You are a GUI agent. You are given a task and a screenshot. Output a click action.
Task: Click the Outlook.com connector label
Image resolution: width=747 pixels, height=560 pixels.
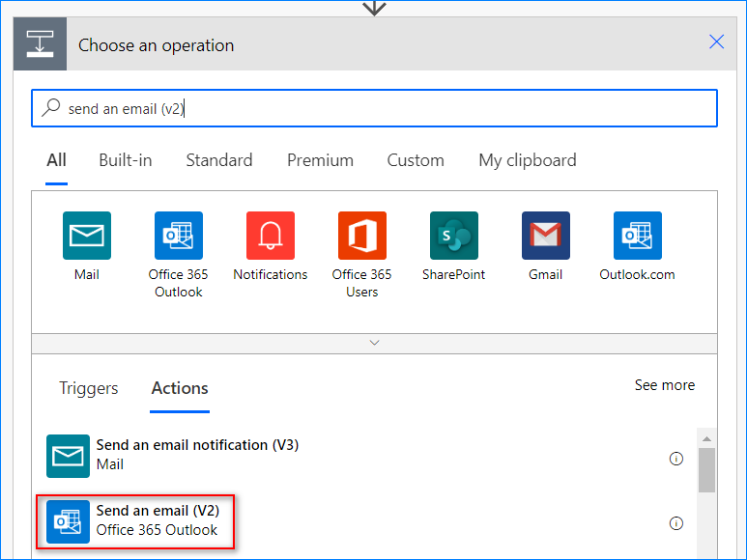638,274
